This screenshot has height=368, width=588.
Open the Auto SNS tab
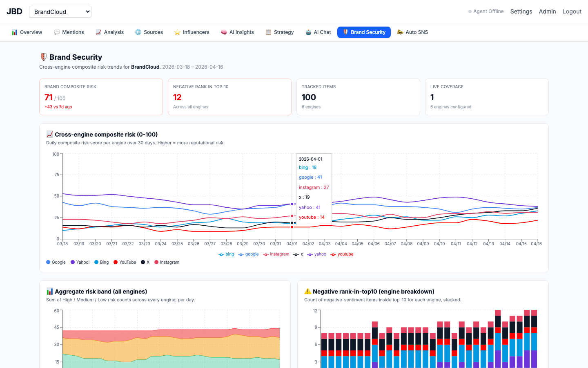[413, 32]
